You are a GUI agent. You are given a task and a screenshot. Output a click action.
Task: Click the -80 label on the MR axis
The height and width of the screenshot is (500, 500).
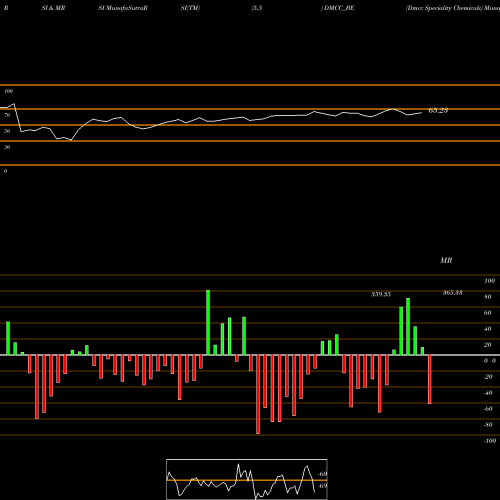[x=488, y=425]
